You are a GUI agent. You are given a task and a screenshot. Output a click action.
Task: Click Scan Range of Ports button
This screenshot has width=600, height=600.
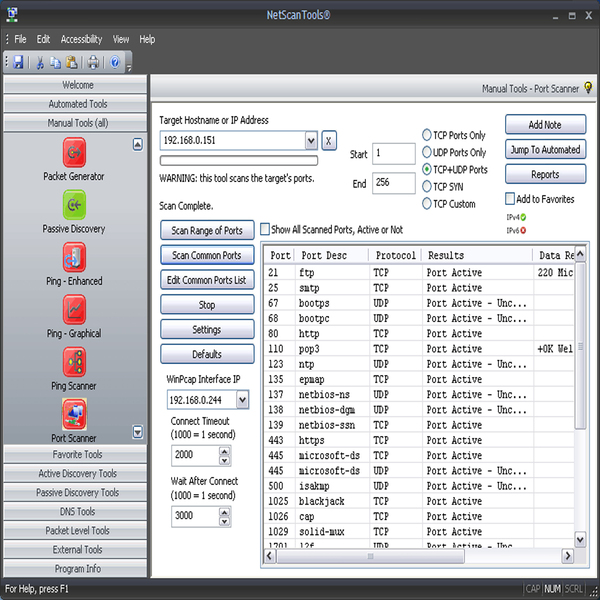(207, 230)
